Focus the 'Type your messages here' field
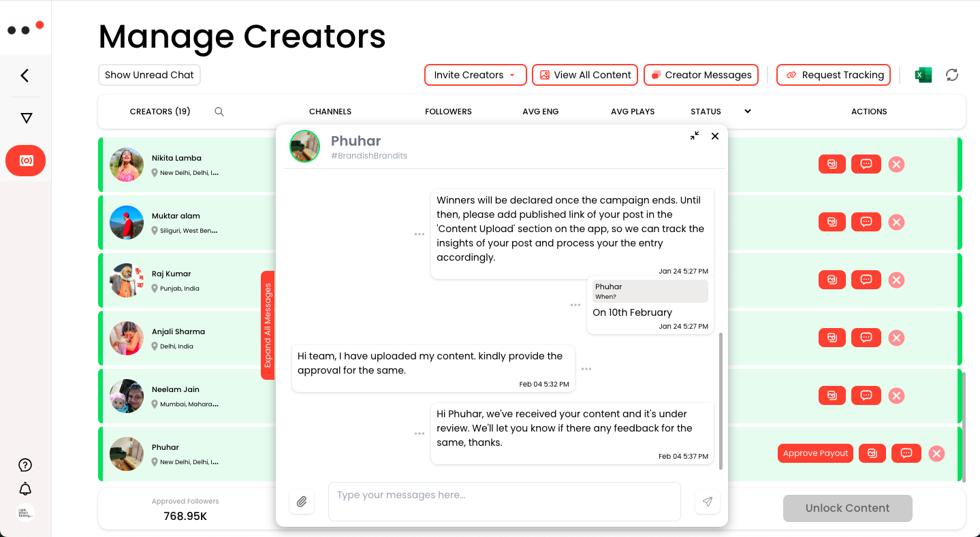980x537 pixels. [504, 502]
